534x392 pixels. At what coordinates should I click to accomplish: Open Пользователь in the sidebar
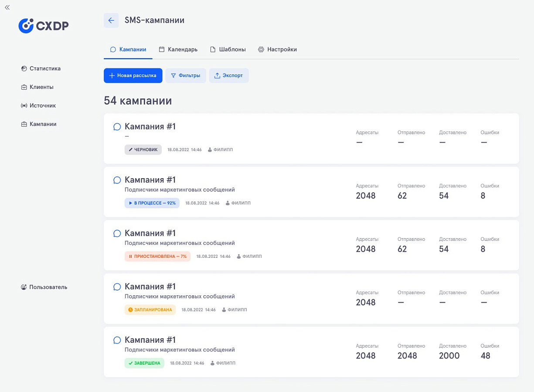[44, 287]
